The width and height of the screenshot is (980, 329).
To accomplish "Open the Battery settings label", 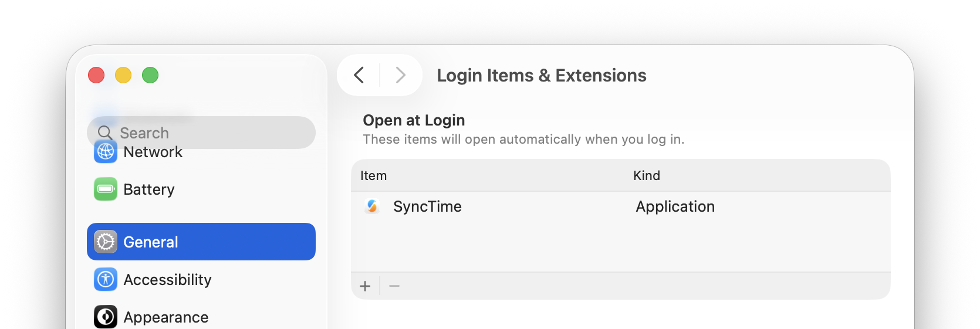I will [149, 189].
